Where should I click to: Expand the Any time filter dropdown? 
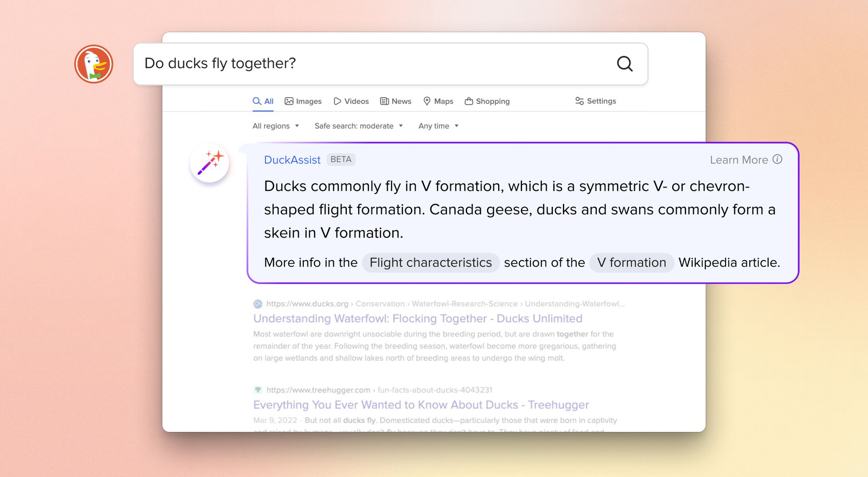(437, 126)
